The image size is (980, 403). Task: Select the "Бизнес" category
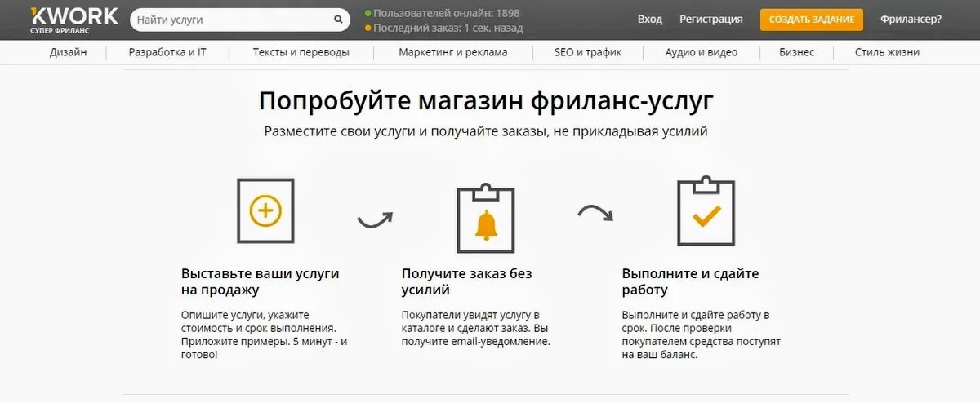coord(796,52)
